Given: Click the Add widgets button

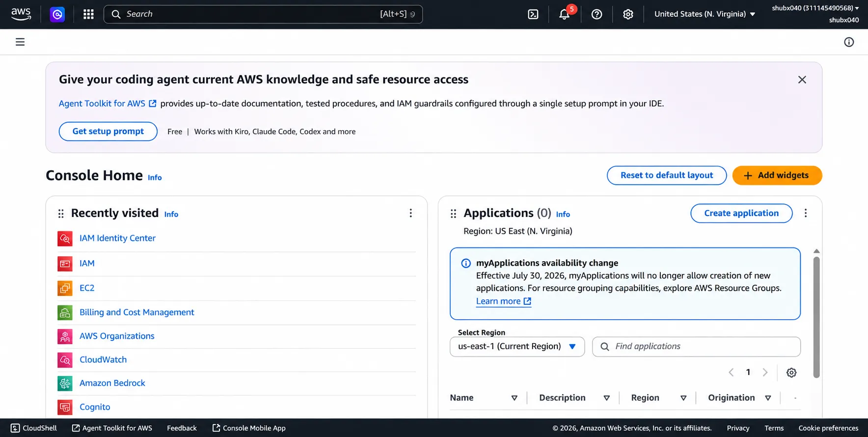Looking at the screenshot, I should coord(777,175).
